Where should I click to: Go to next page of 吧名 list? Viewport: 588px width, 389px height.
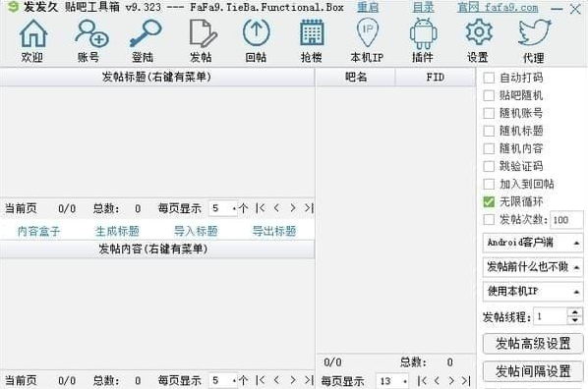click(x=451, y=381)
